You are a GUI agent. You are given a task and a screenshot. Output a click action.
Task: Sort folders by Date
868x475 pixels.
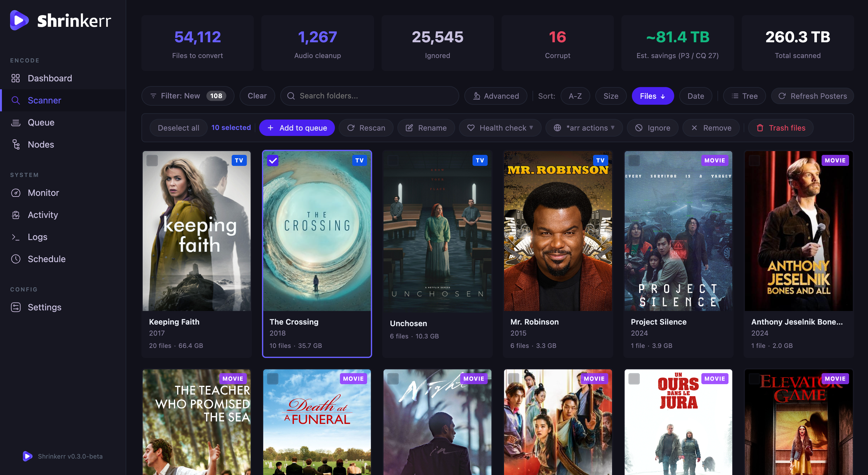coord(696,96)
